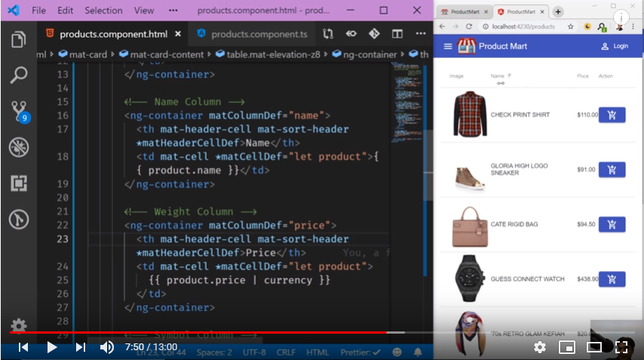Click the diamond git icon in the editor toolbar

coord(374,34)
